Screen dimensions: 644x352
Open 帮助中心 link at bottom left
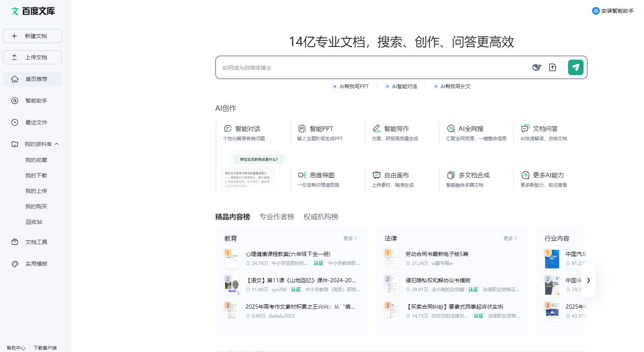(x=16, y=348)
